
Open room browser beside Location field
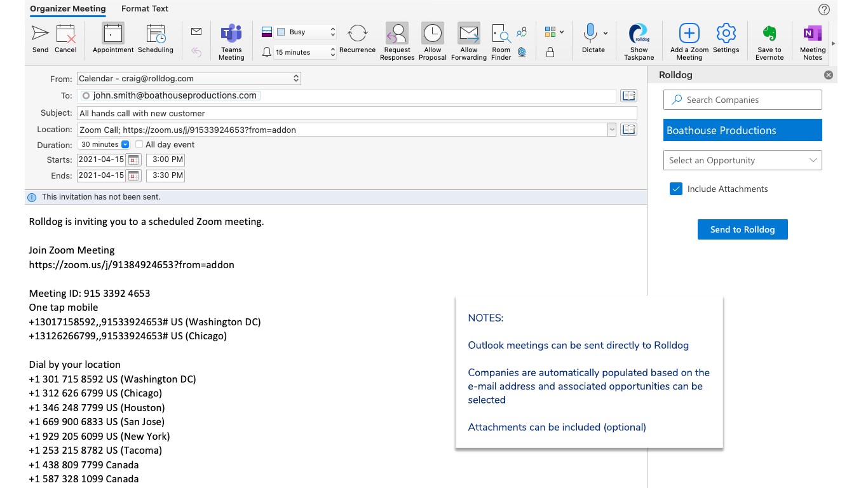point(629,130)
